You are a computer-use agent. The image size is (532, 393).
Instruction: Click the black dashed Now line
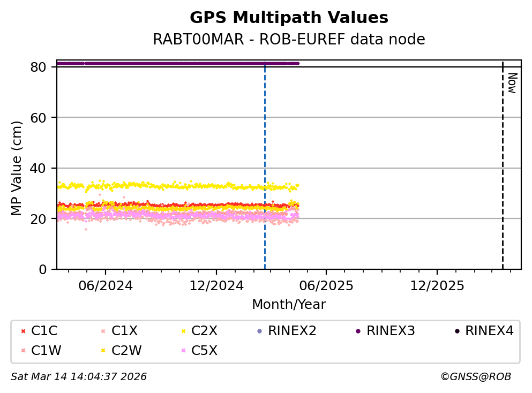(503, 161)
